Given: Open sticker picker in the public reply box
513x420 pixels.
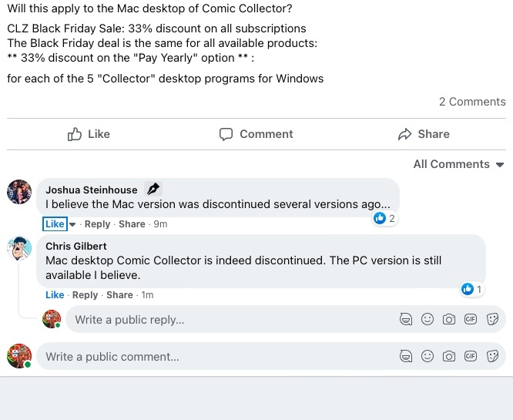Looking at the screenshot, I should click(x=492, y=319).
